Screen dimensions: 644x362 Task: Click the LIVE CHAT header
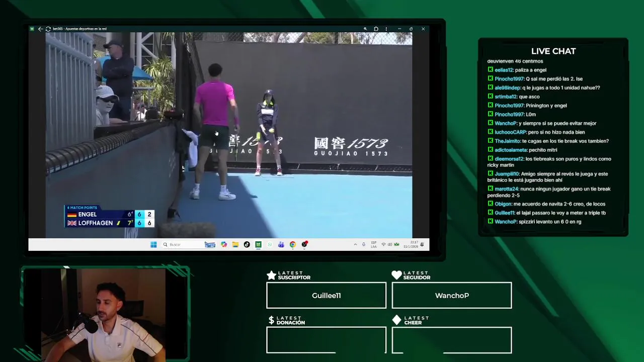click(553, 51)
